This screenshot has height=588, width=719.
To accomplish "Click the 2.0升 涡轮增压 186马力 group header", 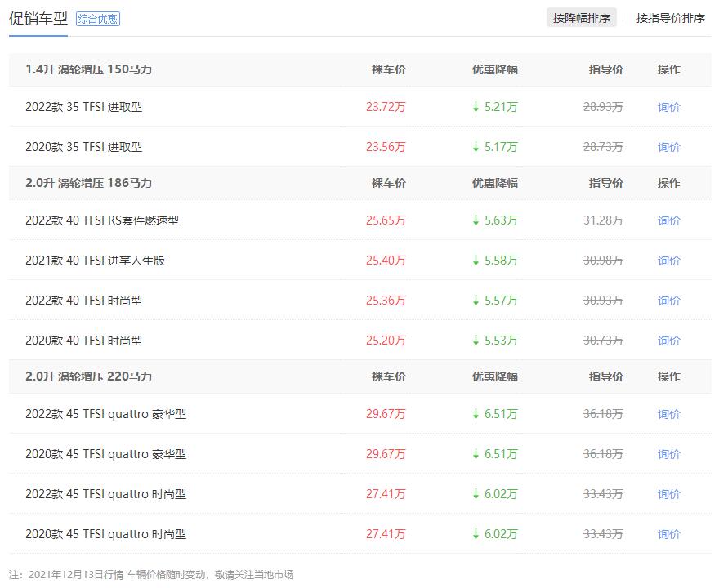I will [x=88, y=183].
